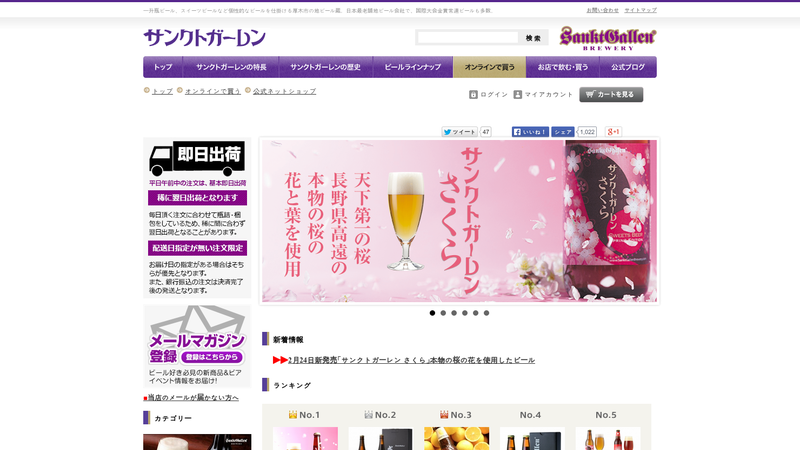This screenshot has width=800, height=450.
Task: Click the Twitter ツイート button
Action: (460, 132)
